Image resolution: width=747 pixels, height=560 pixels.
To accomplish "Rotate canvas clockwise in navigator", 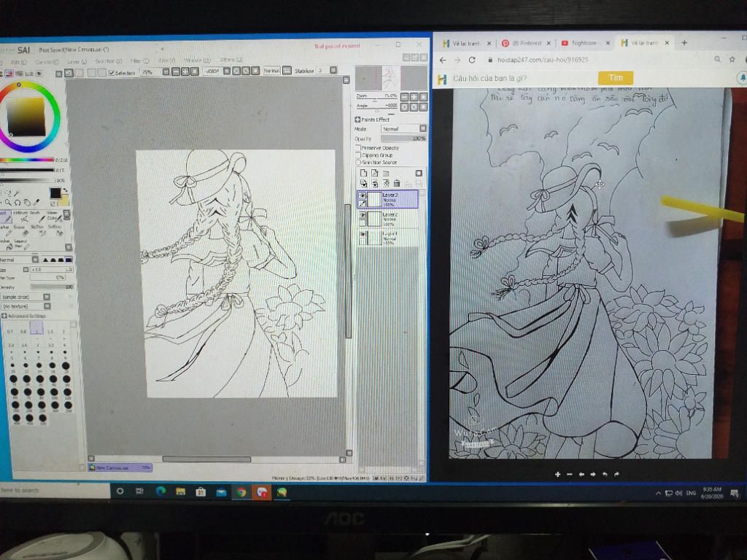I will coord(414,107).
